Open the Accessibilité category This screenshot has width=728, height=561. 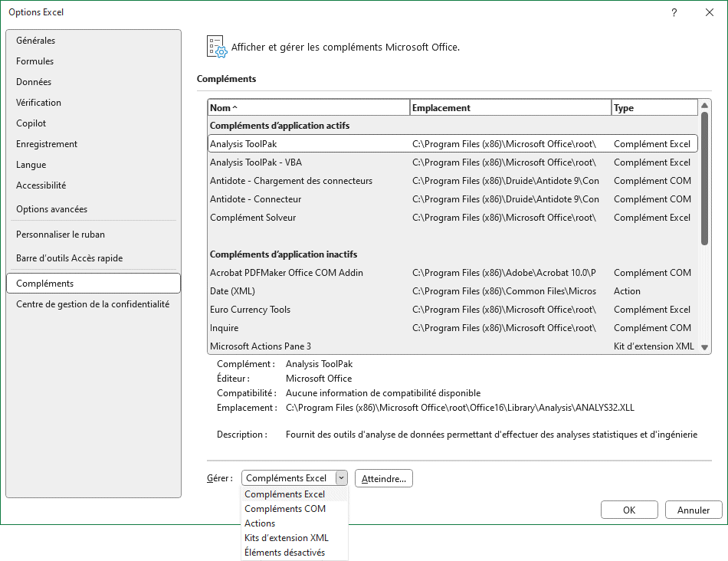[93, 185]
